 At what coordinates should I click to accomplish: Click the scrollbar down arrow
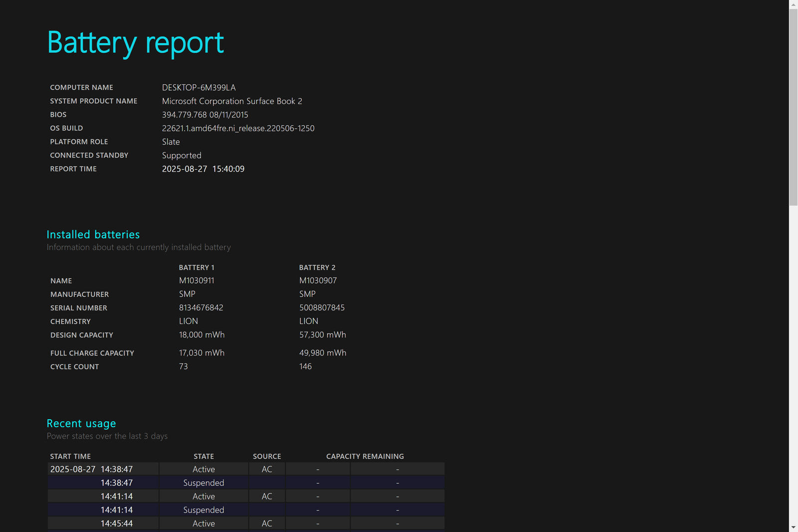[793, 527]
